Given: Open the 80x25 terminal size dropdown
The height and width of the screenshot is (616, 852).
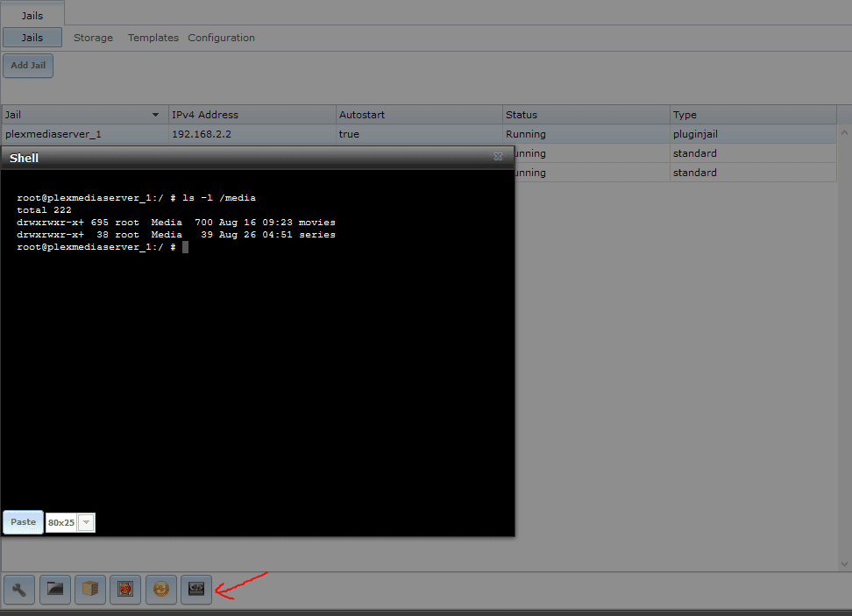Looking at the screenshot, I should pyautogui.click(x=70, y=522).
